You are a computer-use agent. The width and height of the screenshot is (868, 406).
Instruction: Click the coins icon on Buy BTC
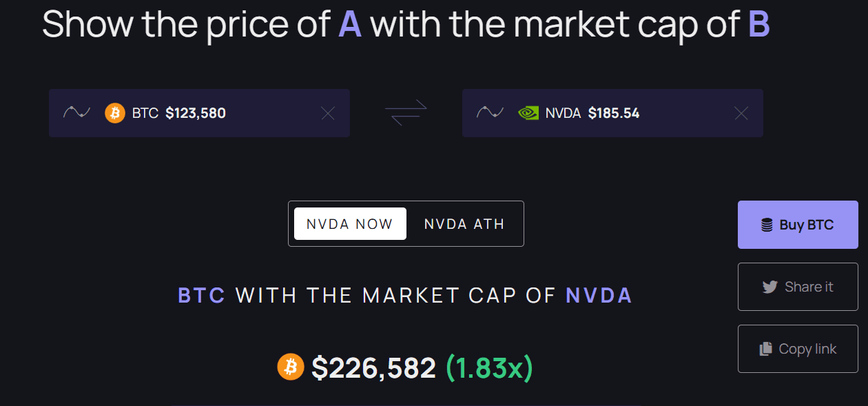pyautogui.click(x=767, y=225)
